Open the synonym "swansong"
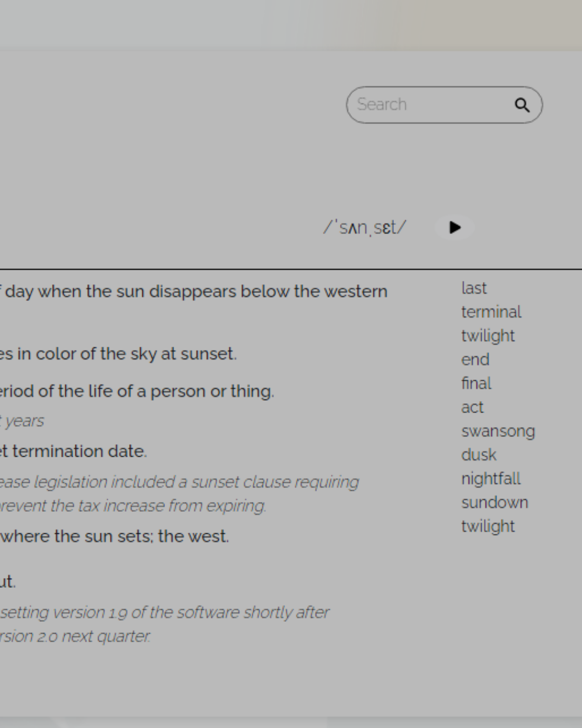Image resolution: width=582 pixels, height=728 pixels. (498, 431)
